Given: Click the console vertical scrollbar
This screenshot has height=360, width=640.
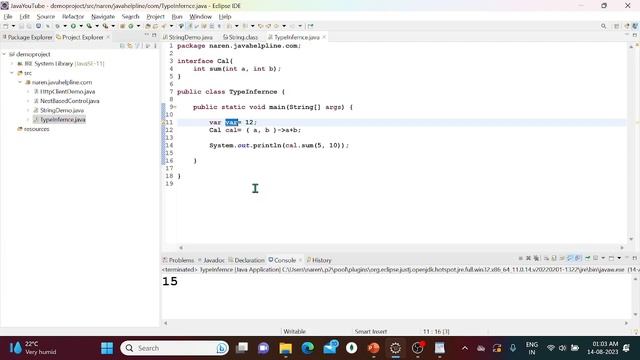Looking at the screenshot, I should pos(635,297).
